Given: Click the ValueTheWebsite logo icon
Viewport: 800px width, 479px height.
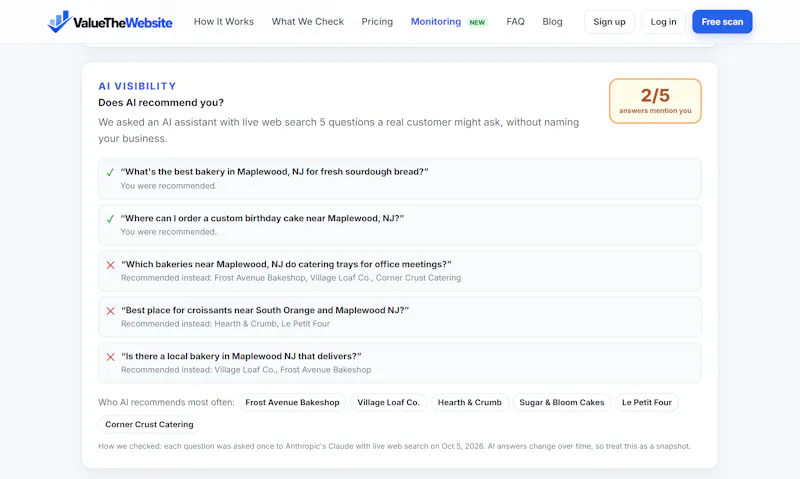Looking at the screenshot, I should tap(59, 21).
